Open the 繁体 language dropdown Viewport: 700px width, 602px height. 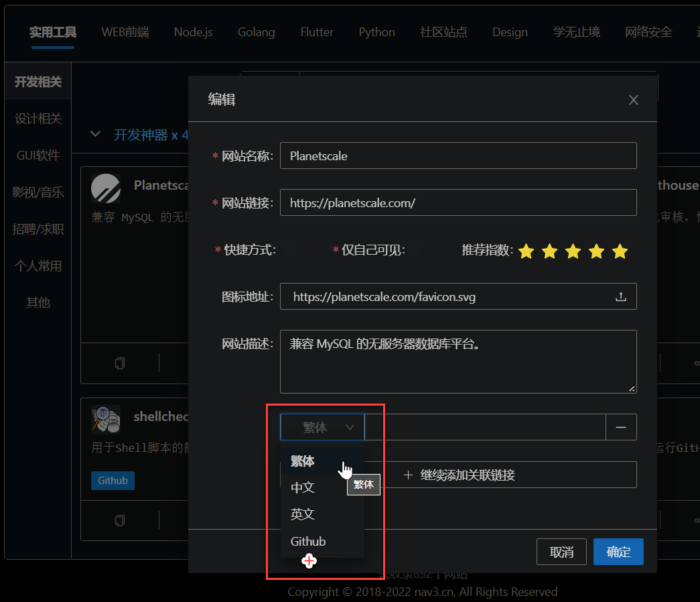pos(322,427)
